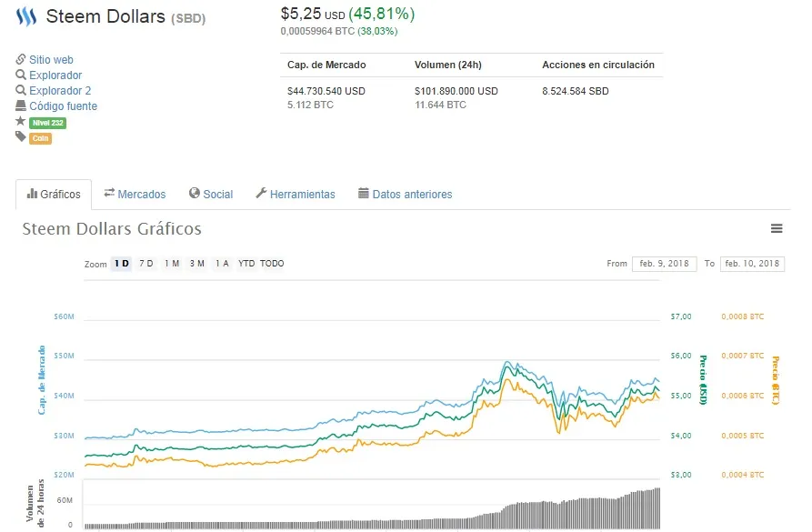Select the 1D zoom range
The image size is (812, 532).
[x=122, y=264]
